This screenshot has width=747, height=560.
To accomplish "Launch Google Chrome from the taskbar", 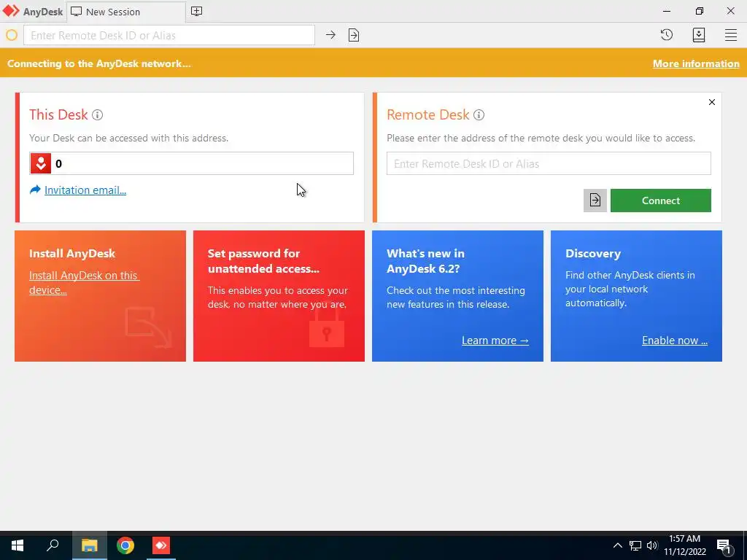I will [125, 545].
